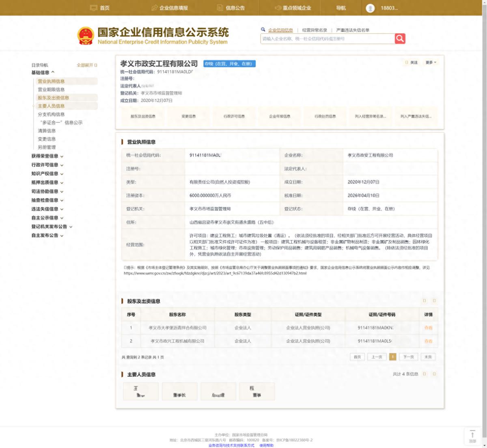
Task: Expand the 行政许可信息 sidebar section
Action: point(47,165)
